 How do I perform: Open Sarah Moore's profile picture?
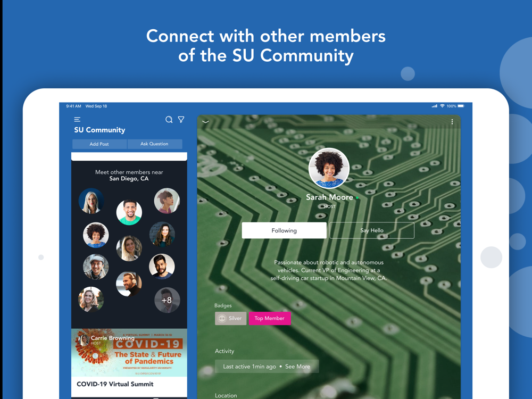tap(329, 168)
